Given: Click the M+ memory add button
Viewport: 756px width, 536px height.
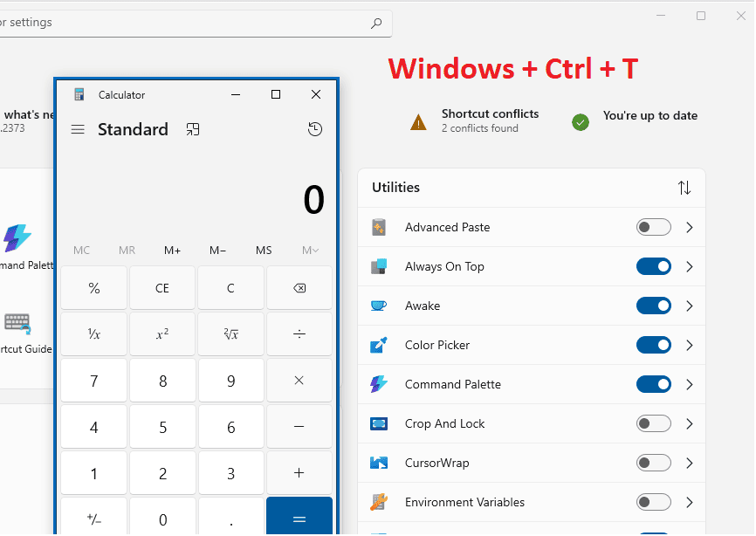Looking at the screenshot, I should (172, 251).
